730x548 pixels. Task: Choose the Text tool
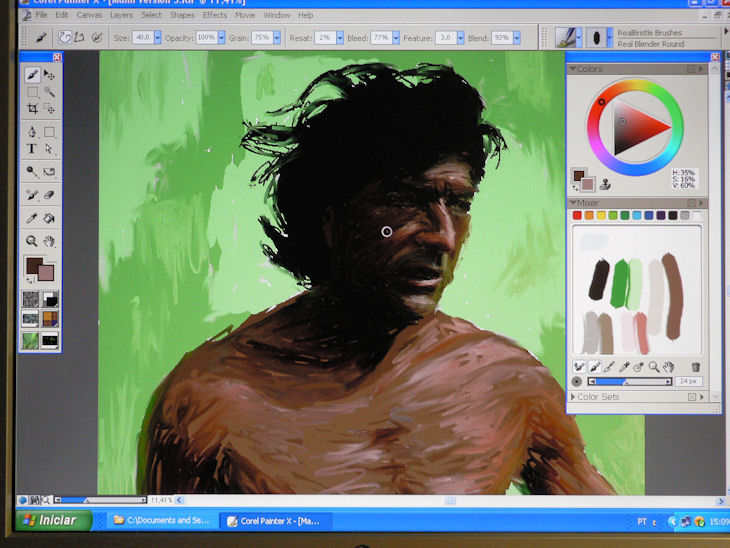[x=32, y=149]
